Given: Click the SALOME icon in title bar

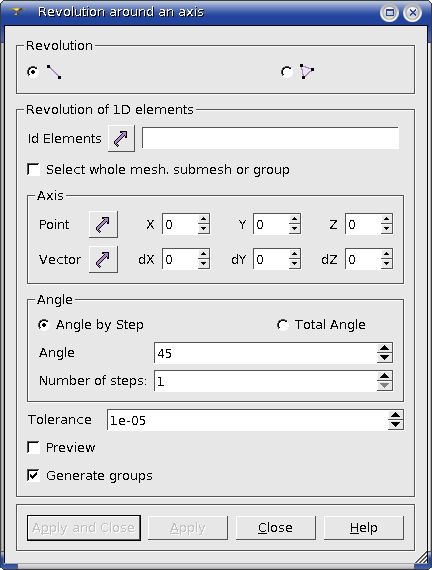Looking at the screenshot, I should 17,11.
